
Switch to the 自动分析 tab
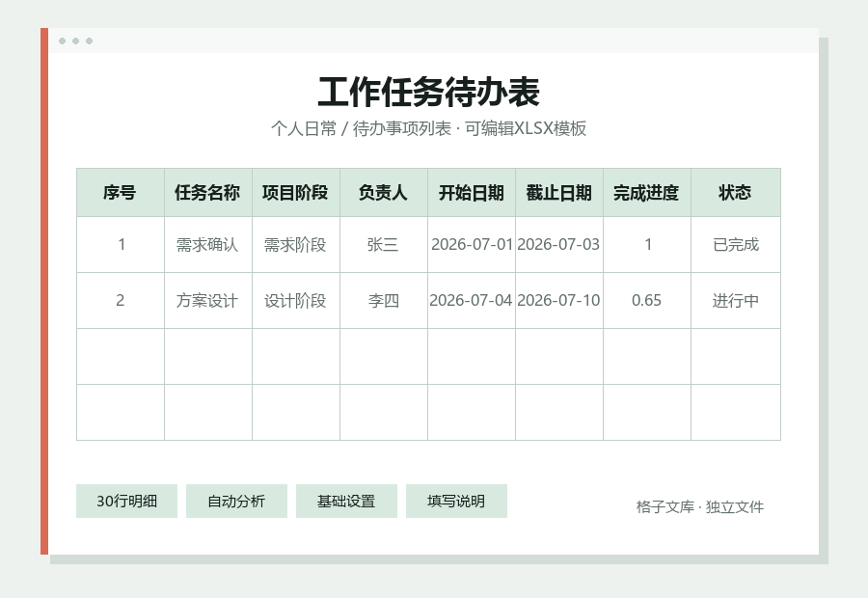(236, 502)
